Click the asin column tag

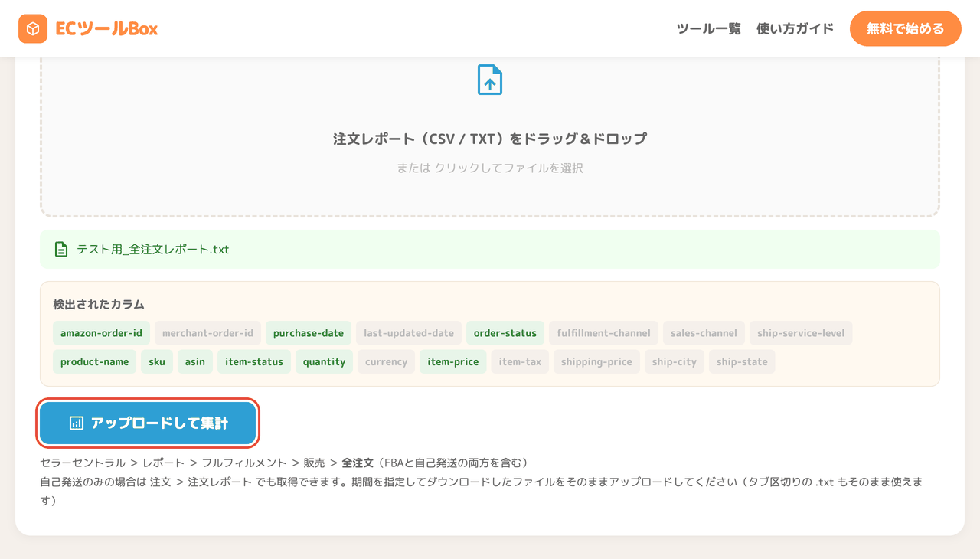pyautogui.click(x=195, y=361)
